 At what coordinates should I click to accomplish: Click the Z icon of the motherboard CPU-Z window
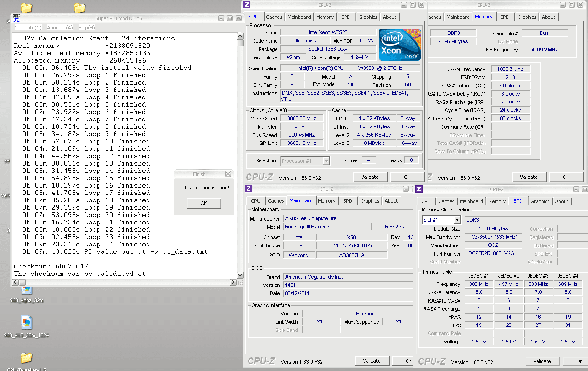tap(249, 188)
